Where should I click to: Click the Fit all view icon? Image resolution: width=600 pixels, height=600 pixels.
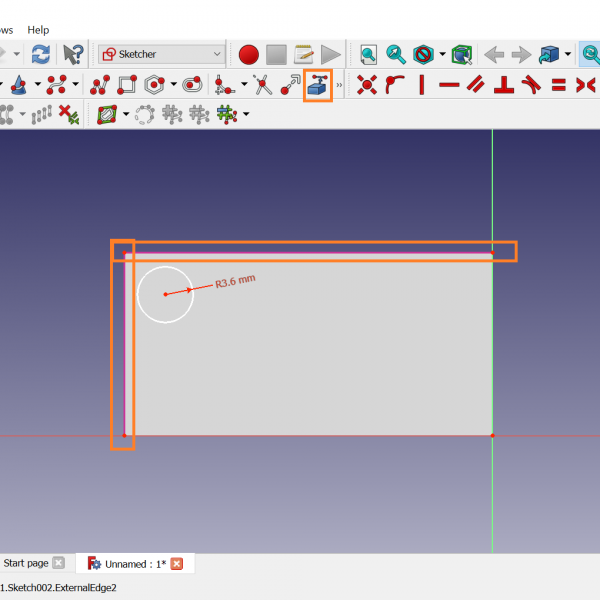point(369,54)
